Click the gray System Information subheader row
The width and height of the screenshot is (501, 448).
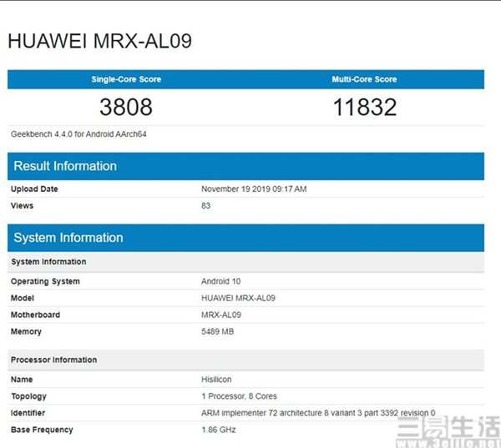pyautogui.click(x=245, y=262)
